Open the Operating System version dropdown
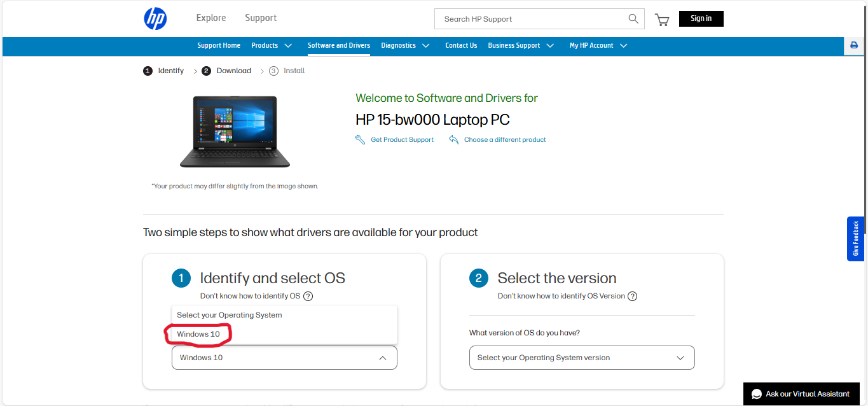 (582, 358)
